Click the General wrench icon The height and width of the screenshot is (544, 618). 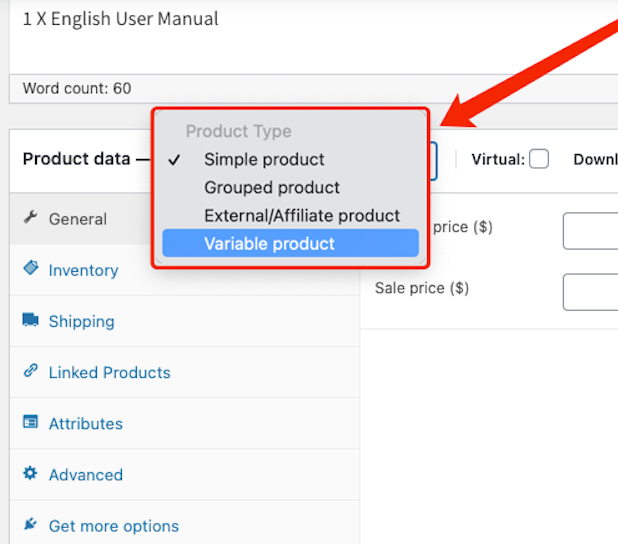point(30,218)
